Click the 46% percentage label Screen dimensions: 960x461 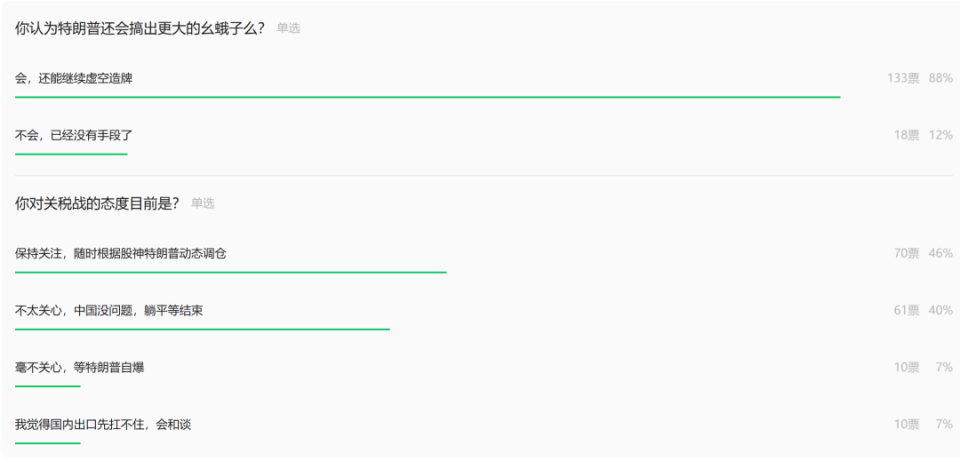point(940,253)
